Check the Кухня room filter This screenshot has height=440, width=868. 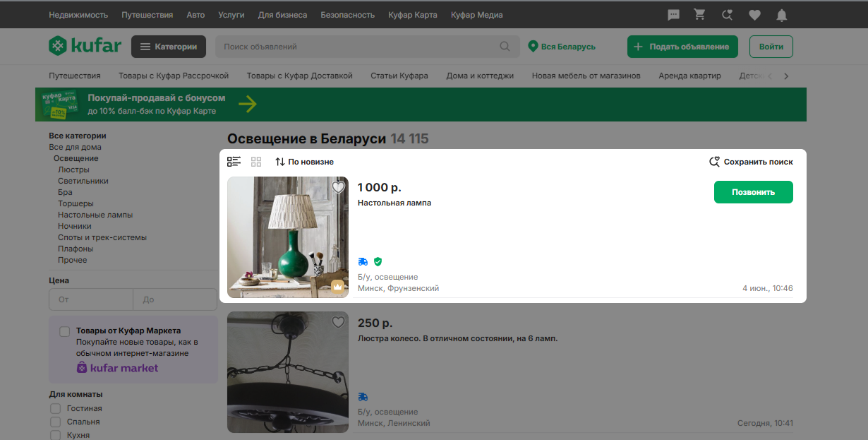pyautogui.click(x=55, y=435)
